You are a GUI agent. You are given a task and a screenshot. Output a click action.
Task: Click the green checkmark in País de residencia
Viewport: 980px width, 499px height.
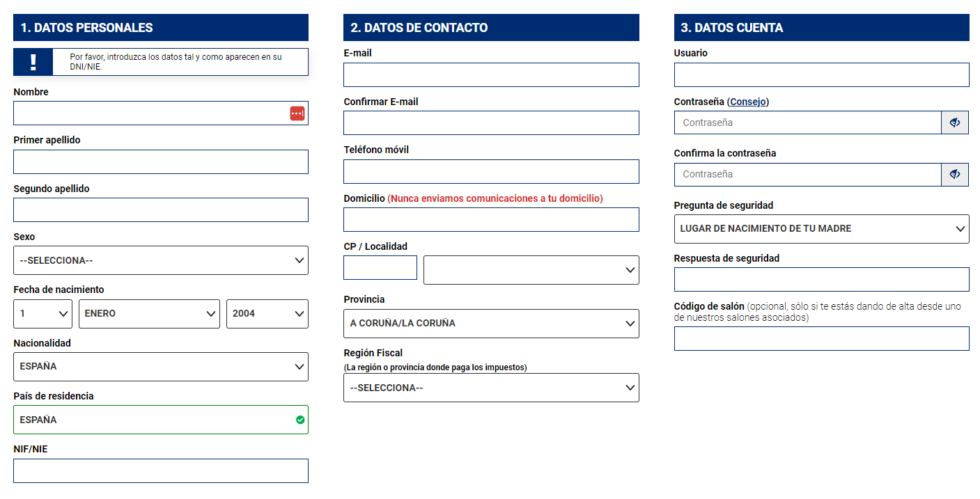point(300,420)
